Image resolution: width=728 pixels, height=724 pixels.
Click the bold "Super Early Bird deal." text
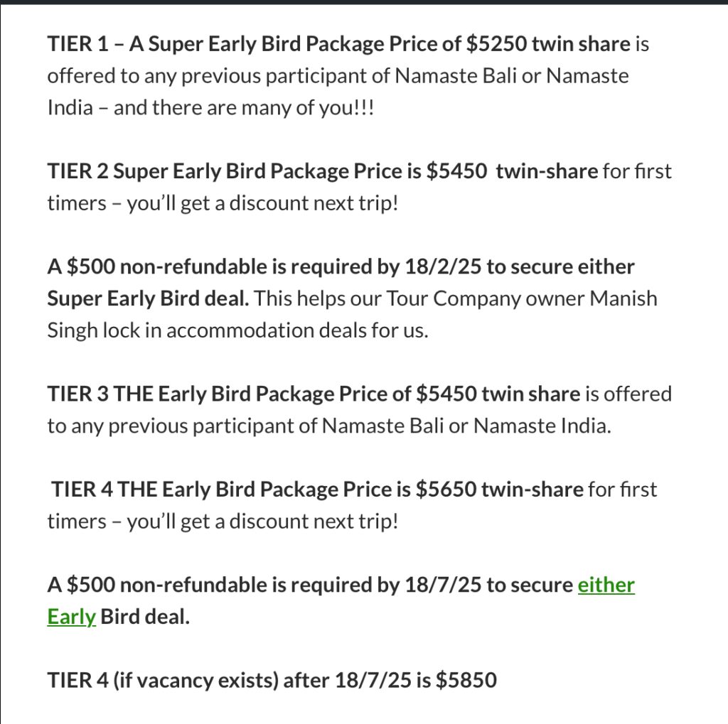148,299
